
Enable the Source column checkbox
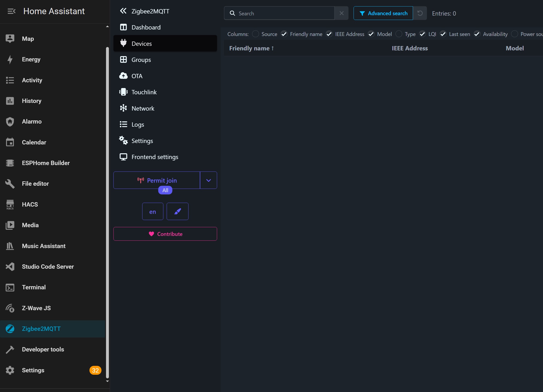click(256, 34)
